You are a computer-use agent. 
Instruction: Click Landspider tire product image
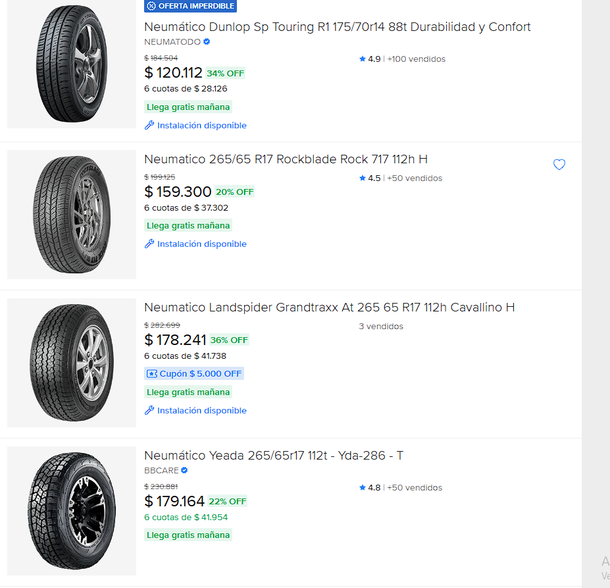[x=71, y=362]
